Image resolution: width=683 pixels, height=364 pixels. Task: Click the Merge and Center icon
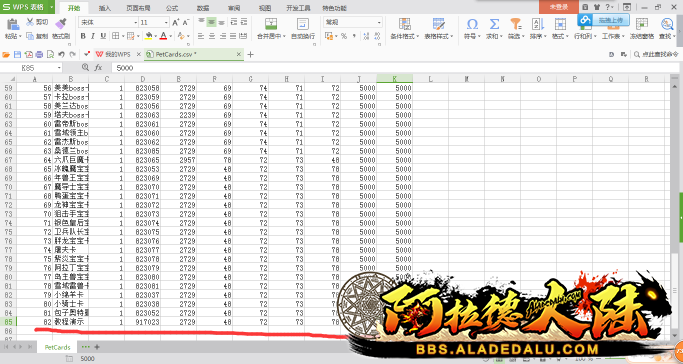click(x=271, y=24)
